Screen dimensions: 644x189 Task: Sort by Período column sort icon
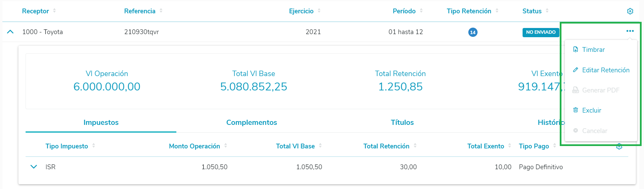(x=421, y=11)
